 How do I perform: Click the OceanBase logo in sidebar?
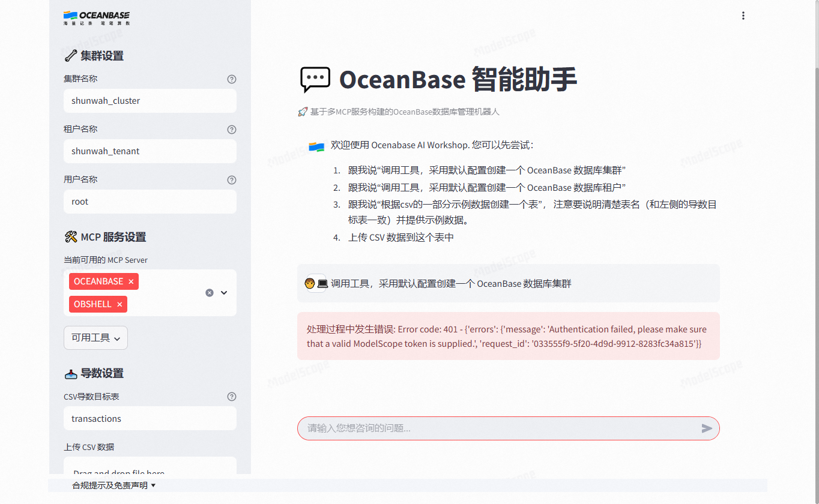coord(97,17)
